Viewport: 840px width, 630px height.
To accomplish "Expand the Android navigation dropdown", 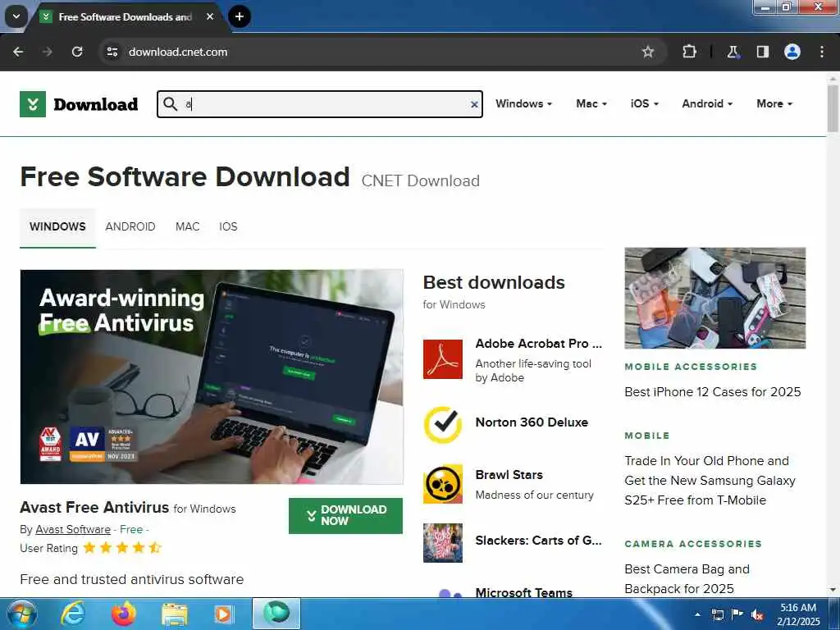I will pyautogui.click(x=707, y=104).
